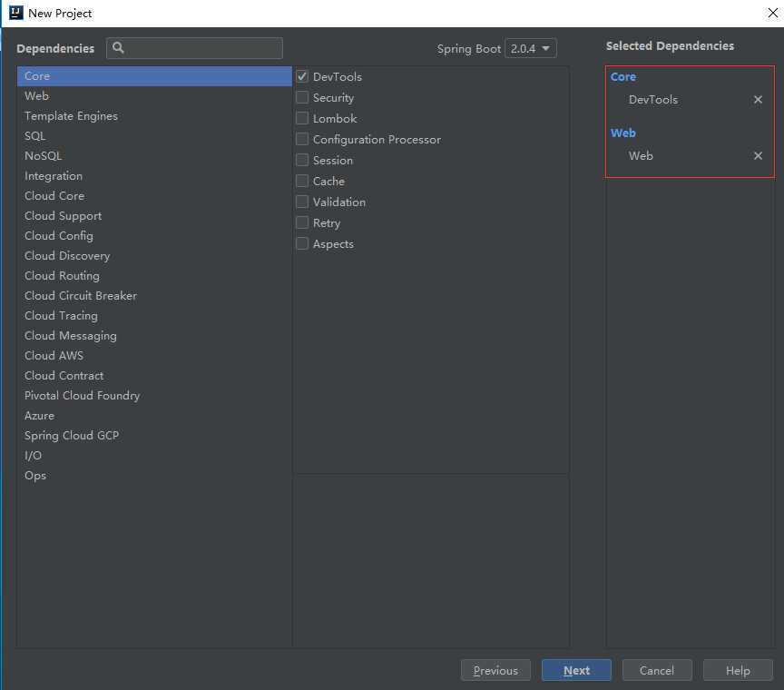Click Web heading in Selected Dependencies
The image size is (784, 690).
click(623, 133)
